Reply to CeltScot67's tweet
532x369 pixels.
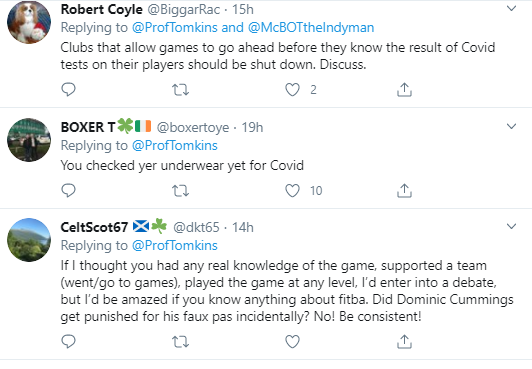(68, 342)
